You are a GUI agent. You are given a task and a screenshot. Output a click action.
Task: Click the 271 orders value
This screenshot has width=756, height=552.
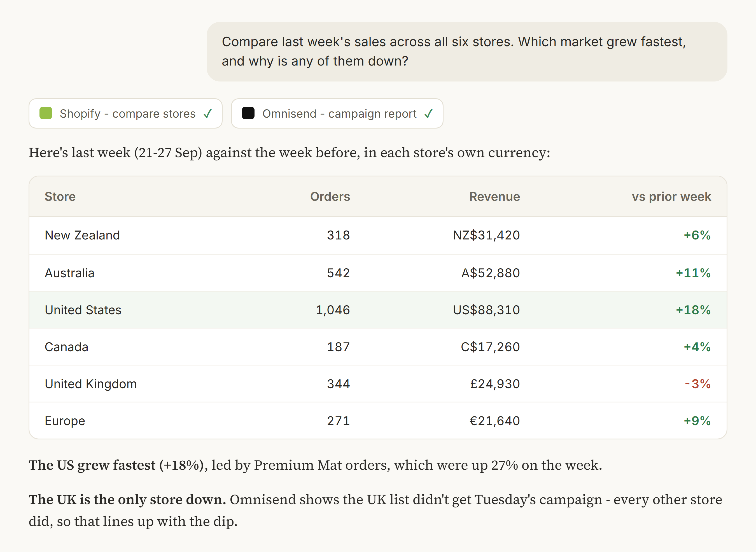point(339,421)
